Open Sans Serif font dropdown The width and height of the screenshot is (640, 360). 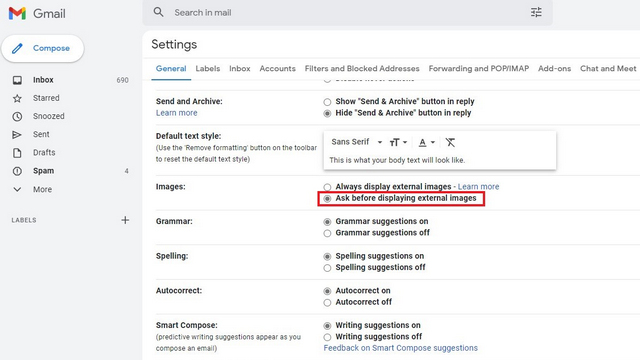coord(356,142)
